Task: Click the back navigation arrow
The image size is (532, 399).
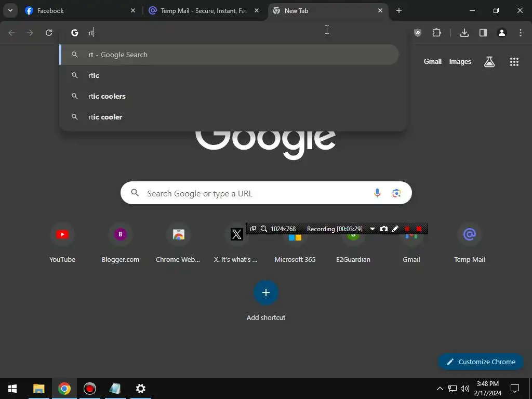Action: click(x=11, y=33)
